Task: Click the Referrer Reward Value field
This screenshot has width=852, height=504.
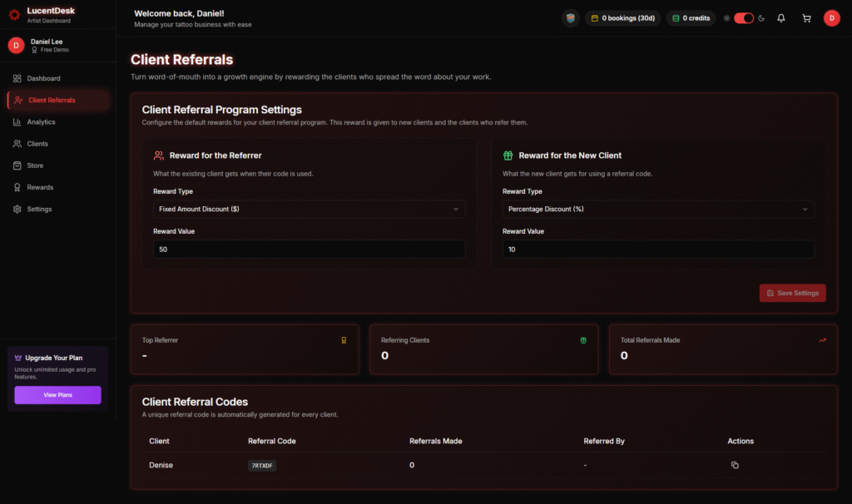Action: click(309, 250)
